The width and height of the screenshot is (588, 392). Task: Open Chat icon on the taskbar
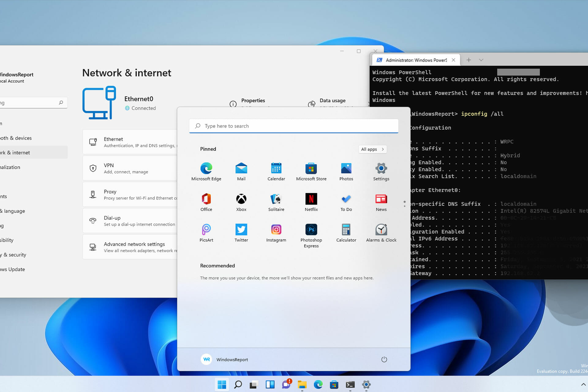(x=286, y=384)
